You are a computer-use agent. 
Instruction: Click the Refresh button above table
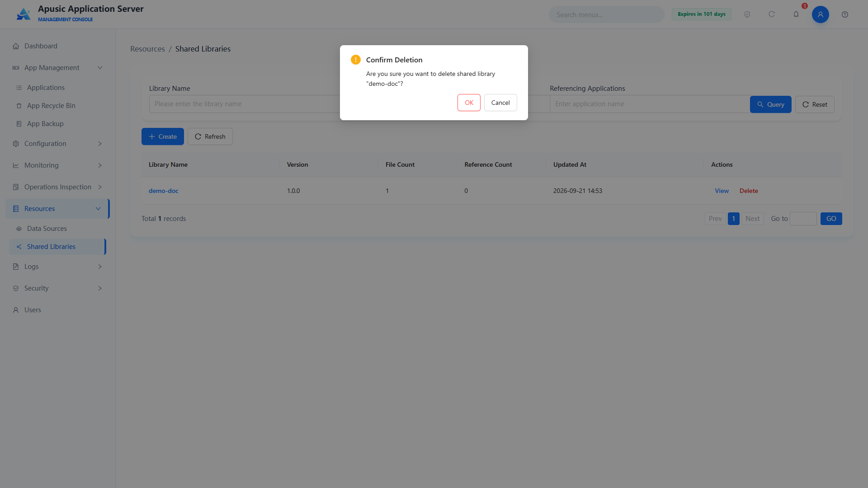point(210,136)
